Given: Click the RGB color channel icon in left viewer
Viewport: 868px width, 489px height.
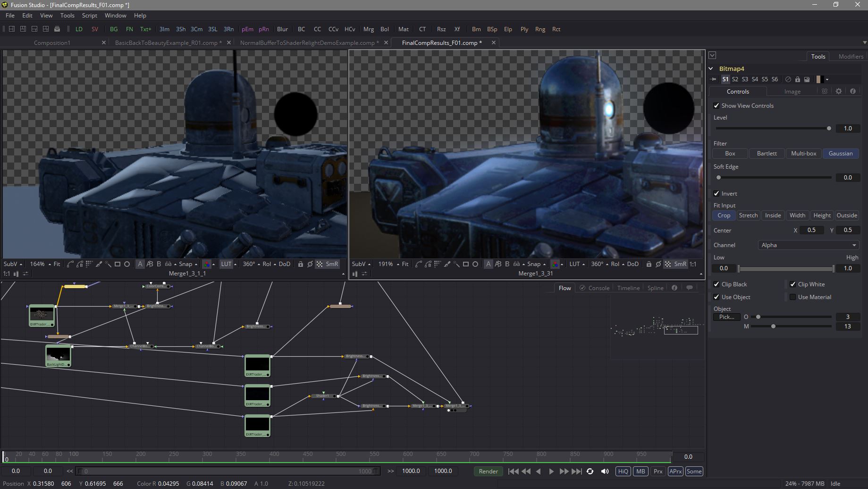Looking at the screenshot, I should [x=206, y=264].
